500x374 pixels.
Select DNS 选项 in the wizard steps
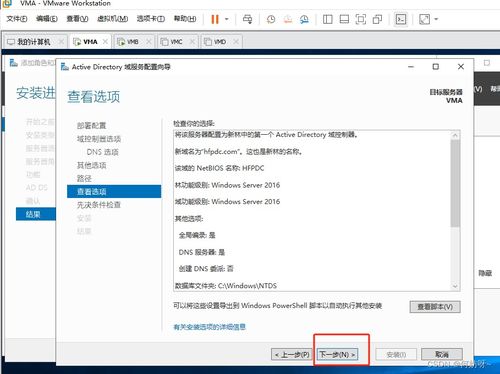click(x=102, y=152)
